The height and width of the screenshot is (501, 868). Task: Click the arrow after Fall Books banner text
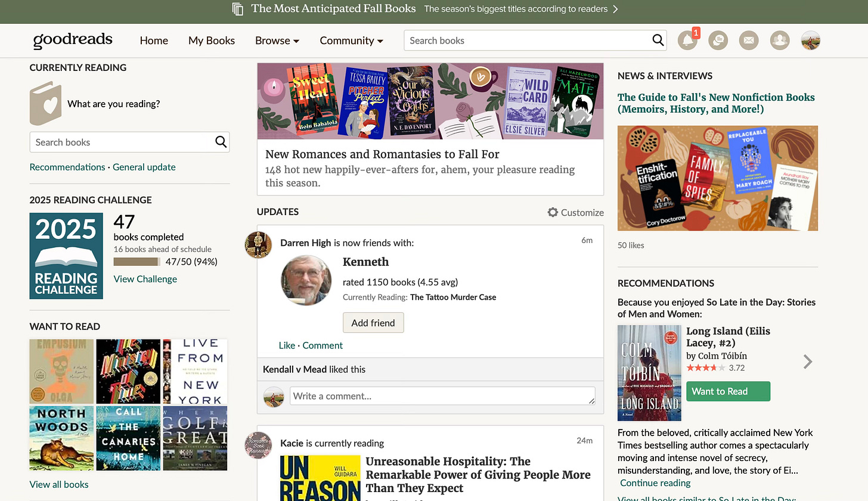pos(616,9)
